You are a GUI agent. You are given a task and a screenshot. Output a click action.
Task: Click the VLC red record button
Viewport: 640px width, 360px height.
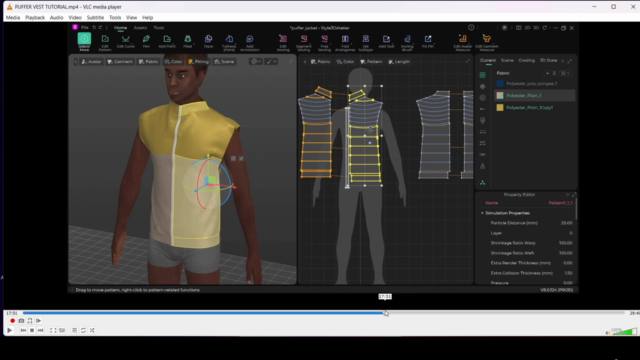(x=12, y=321)
